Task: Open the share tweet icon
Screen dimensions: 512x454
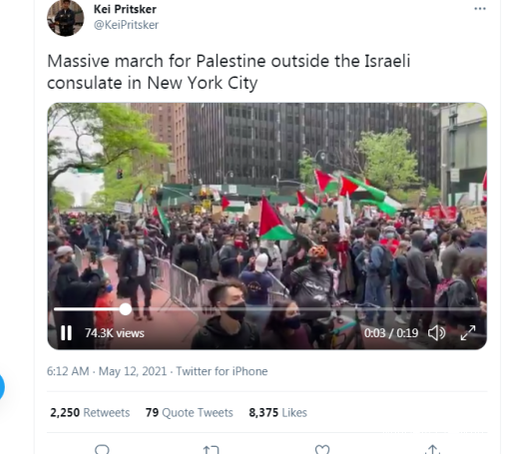Action: point(432,449)
